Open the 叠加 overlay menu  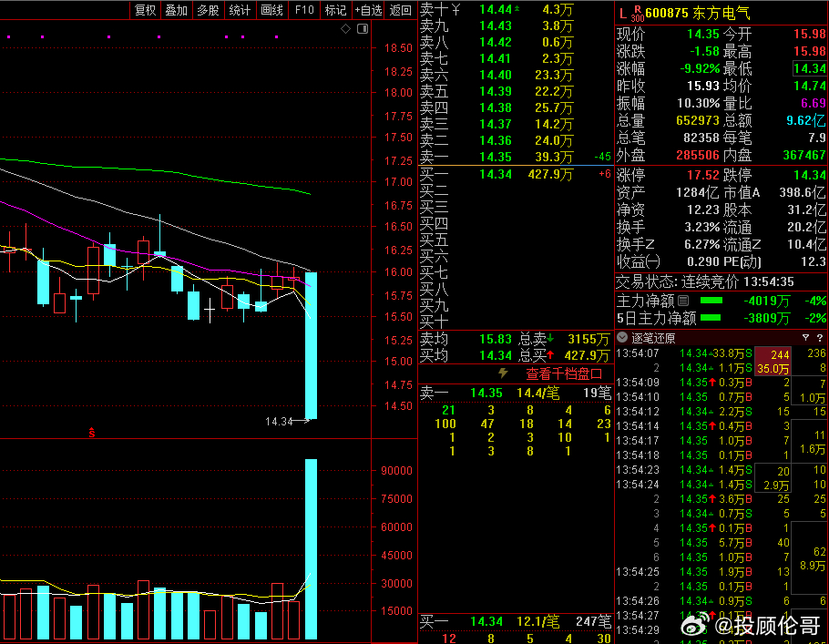177,10
